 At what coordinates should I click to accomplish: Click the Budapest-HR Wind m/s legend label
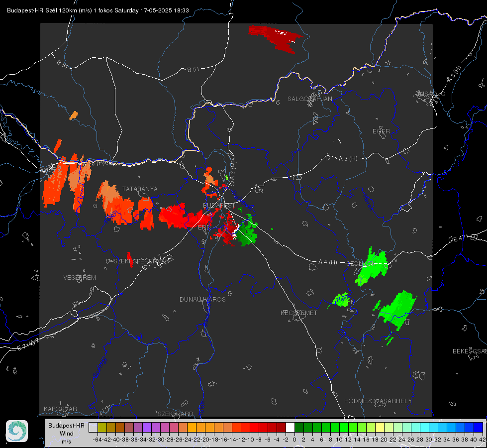pyautogui.click(x=67, y=433)
